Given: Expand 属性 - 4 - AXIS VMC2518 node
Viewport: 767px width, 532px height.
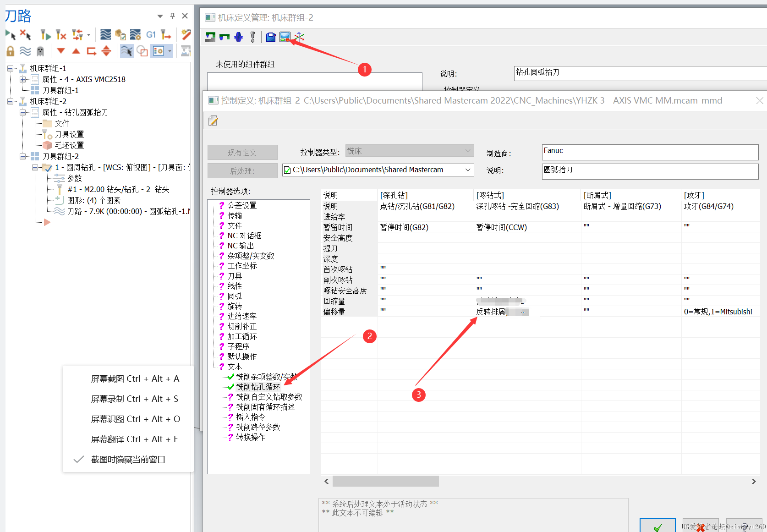Looking at the screenshot, I should [22, 79].
